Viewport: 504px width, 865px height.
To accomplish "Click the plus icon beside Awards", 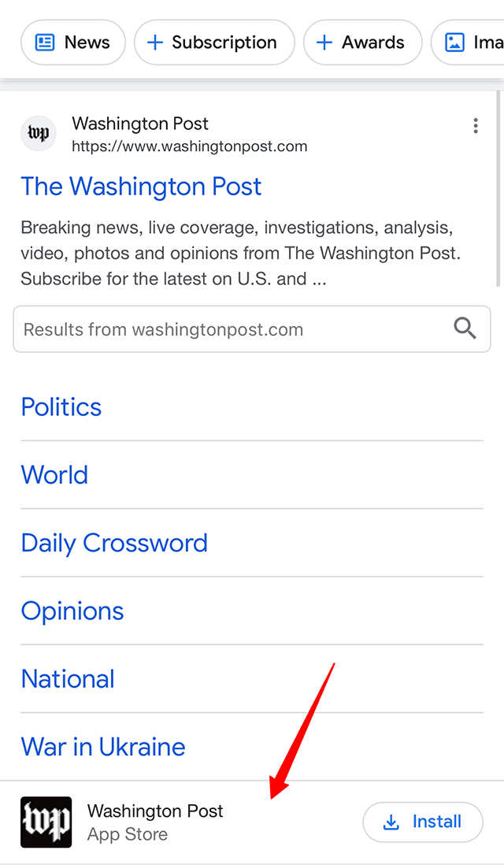I will point(324,43).
